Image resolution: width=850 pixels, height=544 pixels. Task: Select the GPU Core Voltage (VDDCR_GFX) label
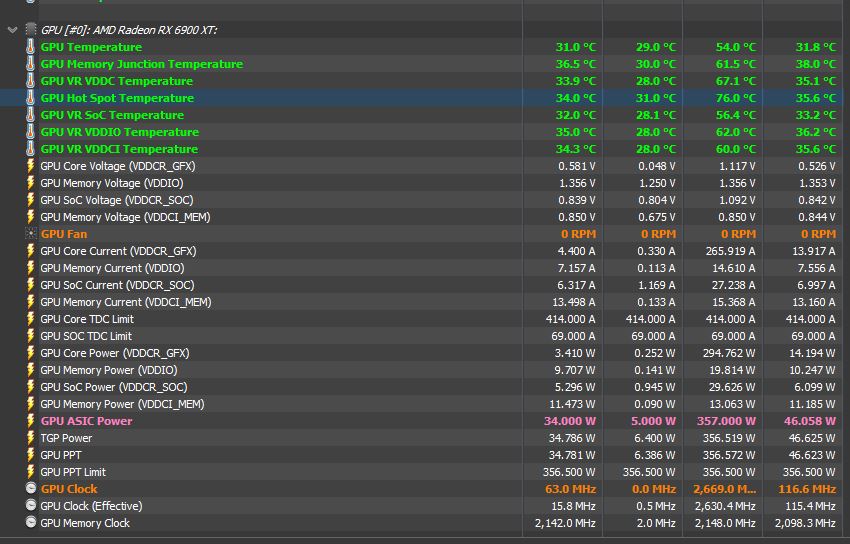tap(118, 166)
